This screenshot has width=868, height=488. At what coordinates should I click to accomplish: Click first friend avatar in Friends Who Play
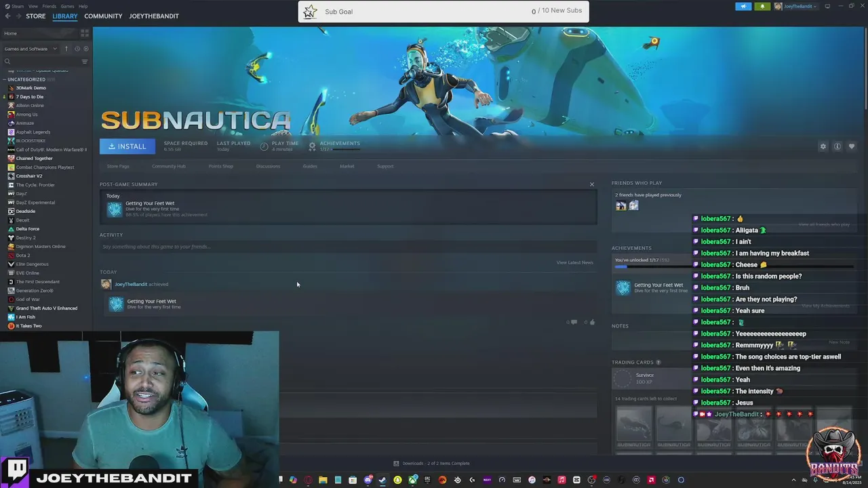[620, 206]
